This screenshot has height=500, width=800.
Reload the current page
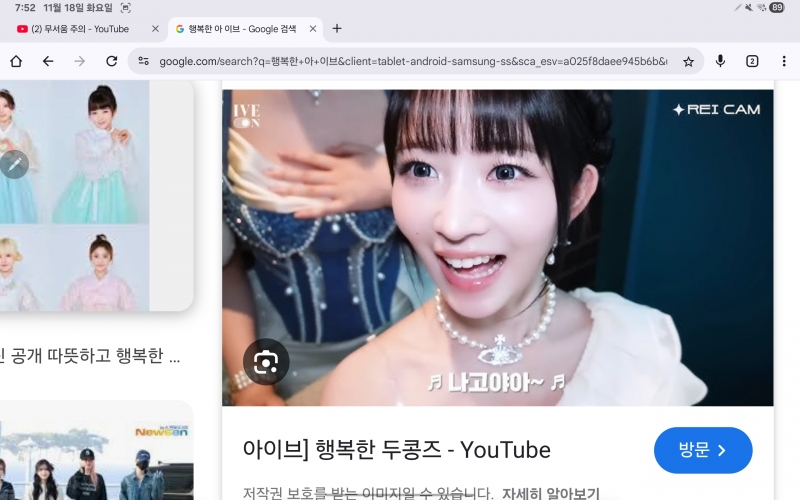(112, 61)
